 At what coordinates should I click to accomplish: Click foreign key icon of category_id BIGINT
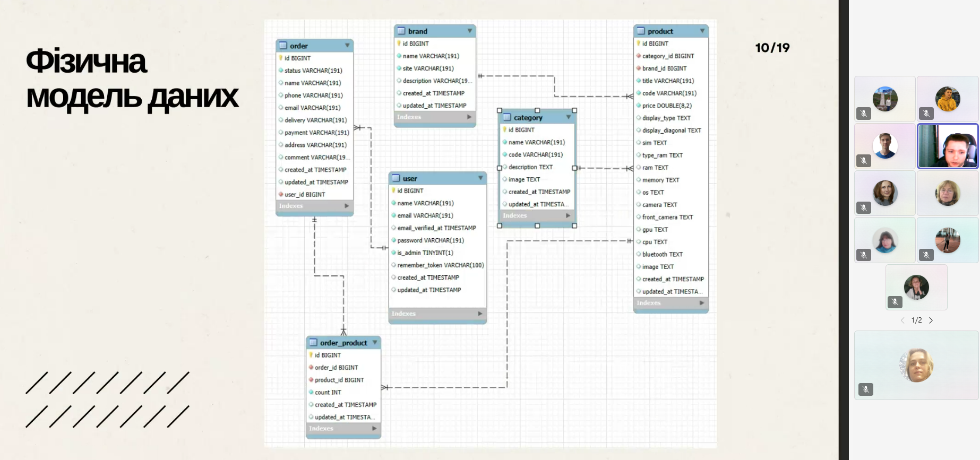pyautogui.click(x=639, y=56)
